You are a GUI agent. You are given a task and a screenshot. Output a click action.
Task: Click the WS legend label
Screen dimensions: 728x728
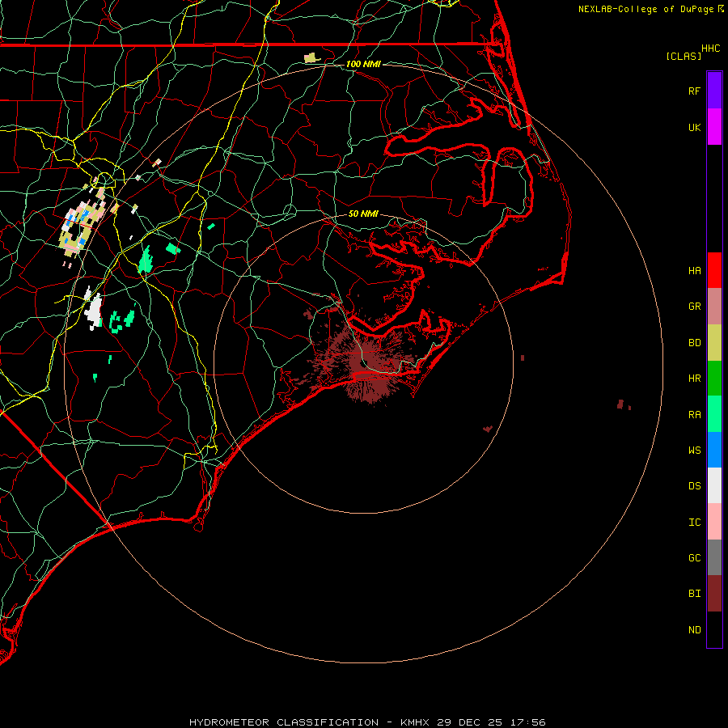(694, 450)
